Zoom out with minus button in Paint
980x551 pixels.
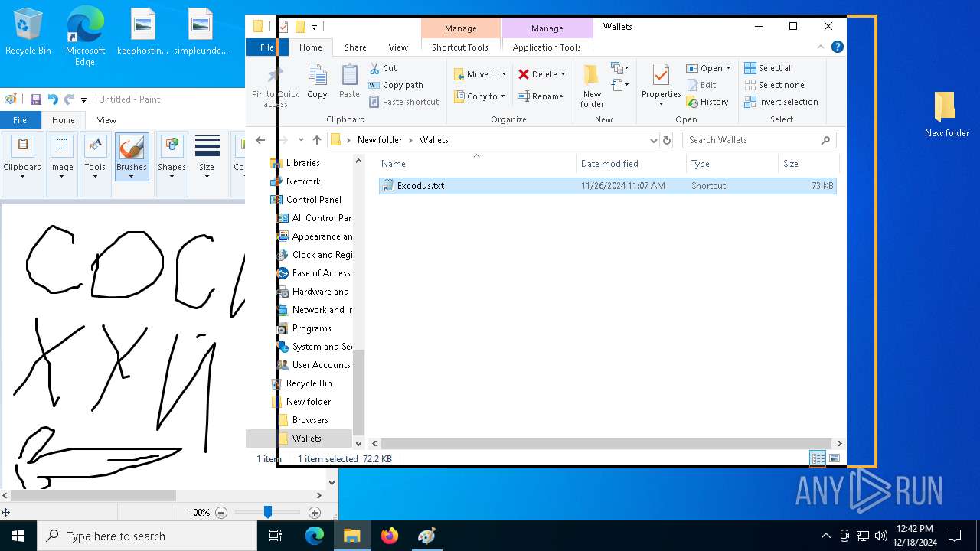[x=221, y=513]
